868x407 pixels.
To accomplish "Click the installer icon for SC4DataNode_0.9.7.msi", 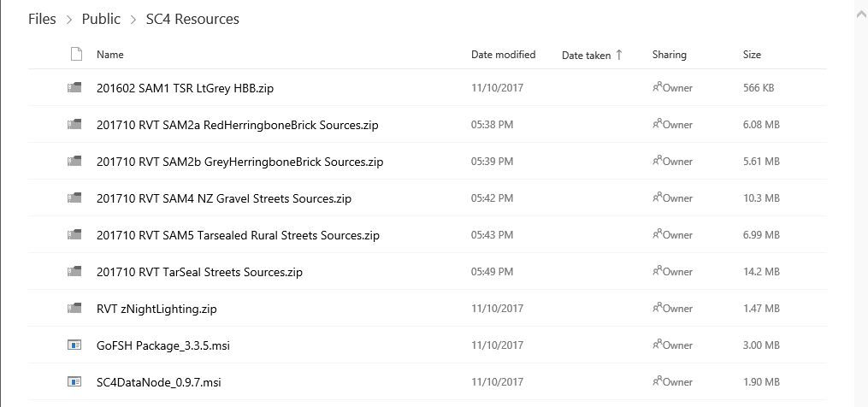I will [74, 381].
